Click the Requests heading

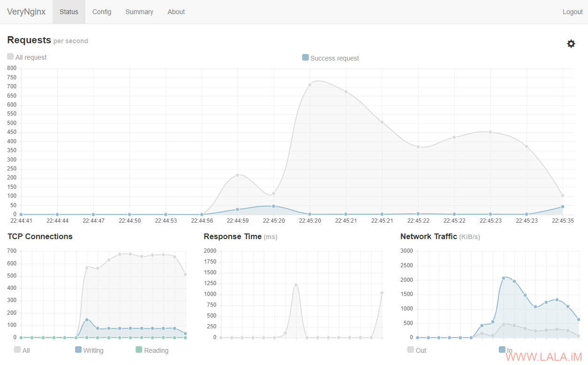29,40
